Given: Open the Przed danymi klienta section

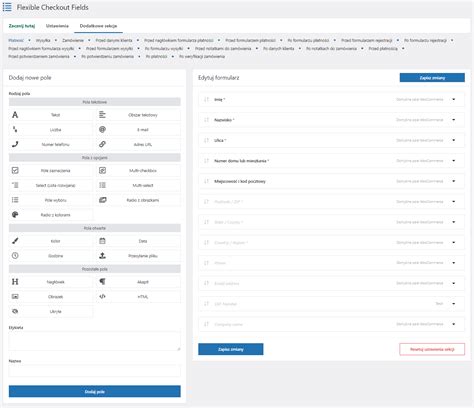Looking at the screenshot, I should (114, 40).
